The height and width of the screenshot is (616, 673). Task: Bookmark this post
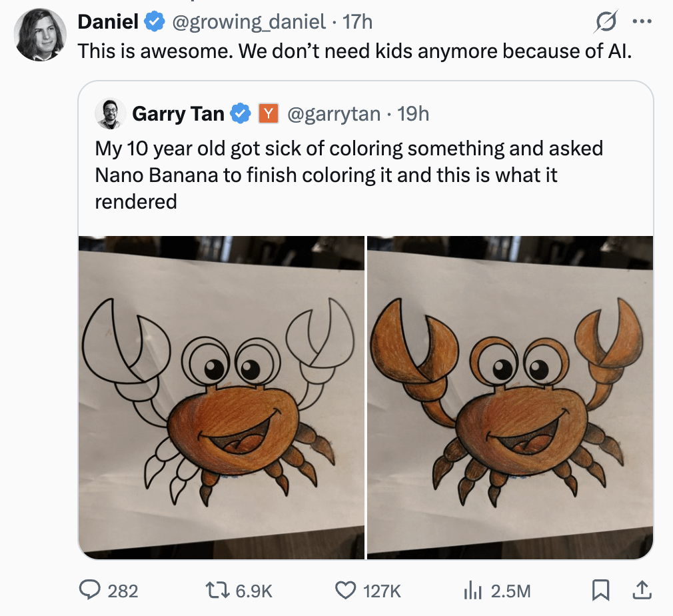(600, 590)
